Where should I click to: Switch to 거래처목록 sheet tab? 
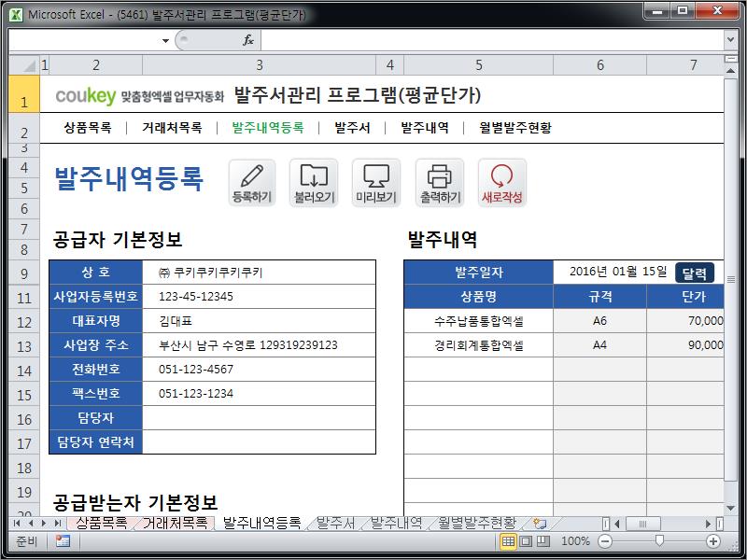click(x=176, y=523)
